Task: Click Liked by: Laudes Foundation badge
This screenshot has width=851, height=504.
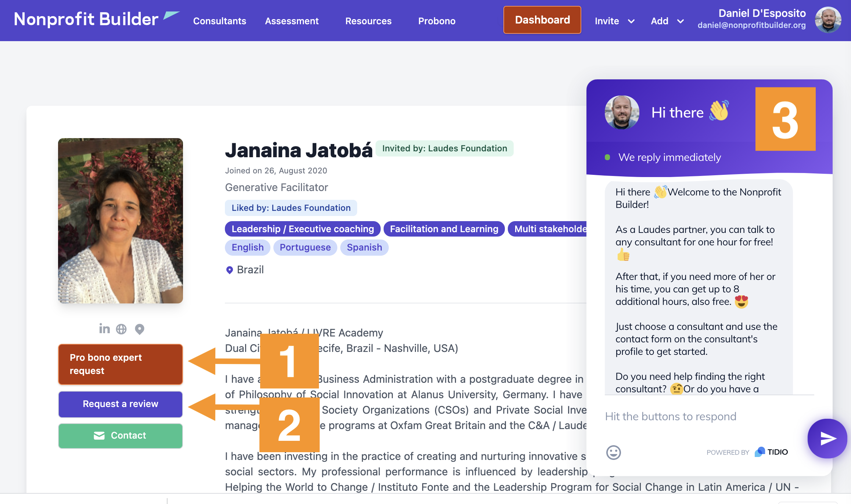Action: [x=291, y=208]
